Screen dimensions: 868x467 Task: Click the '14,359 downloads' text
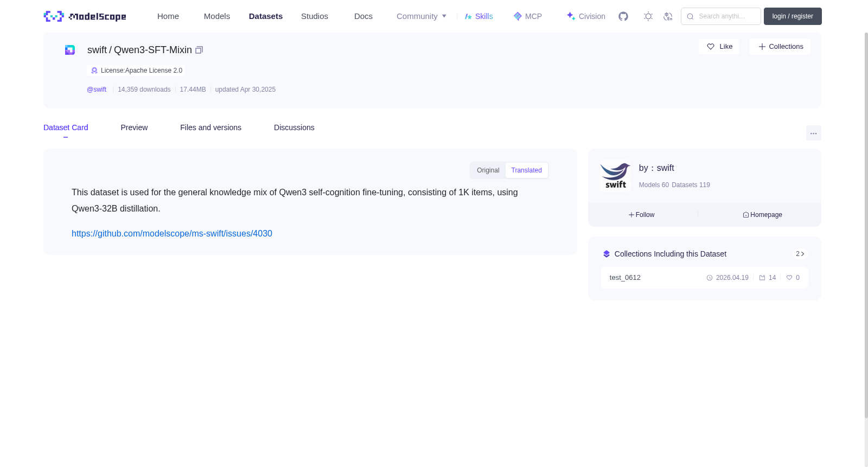click(x=144, y=89)
